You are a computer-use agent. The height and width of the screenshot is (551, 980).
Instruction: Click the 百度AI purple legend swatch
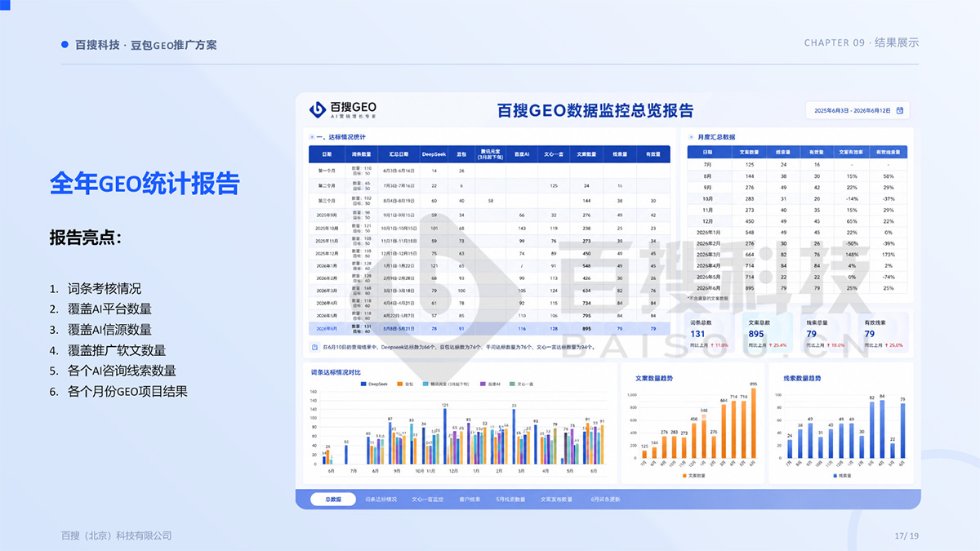(483, 384)
